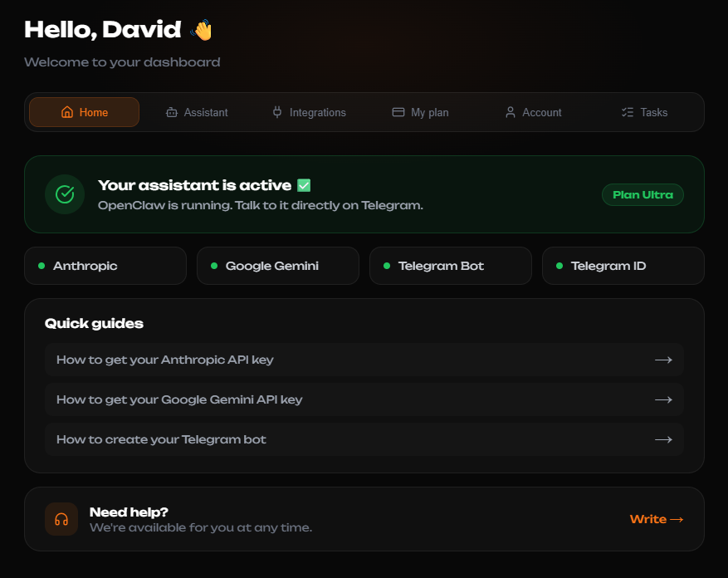Viewport: 728px width, 578px height.
Task: Click the 'Your assistant is active' heading
Action: tap(194, 185)
